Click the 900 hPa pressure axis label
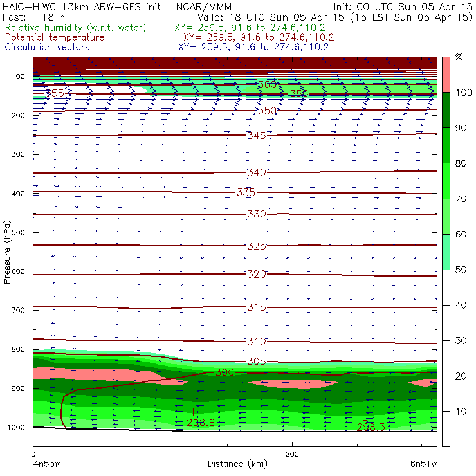476x476 pixels. [x=18, y=389]
